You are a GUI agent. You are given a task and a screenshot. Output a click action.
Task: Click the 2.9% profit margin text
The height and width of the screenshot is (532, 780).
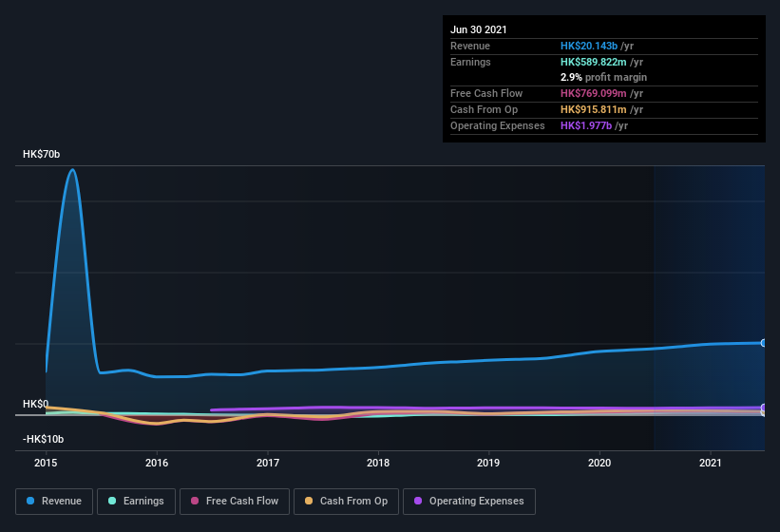pyautogui.click(x=603, y=77)
